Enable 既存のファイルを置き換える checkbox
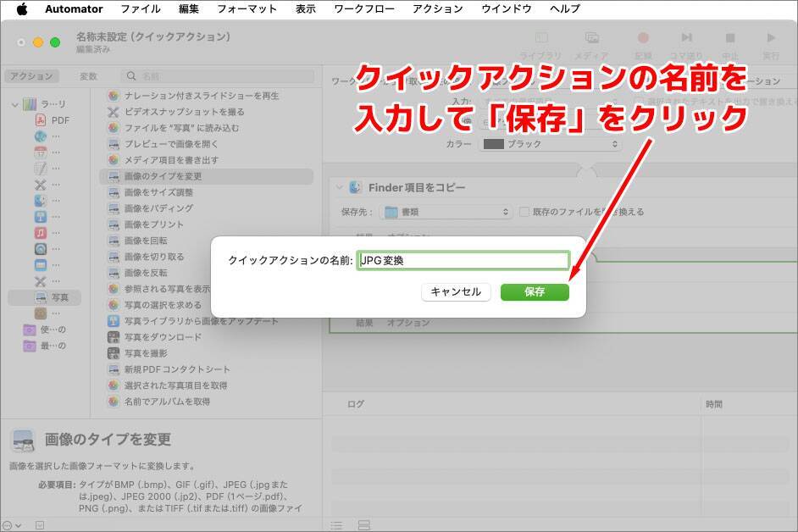 click(524, 212)
